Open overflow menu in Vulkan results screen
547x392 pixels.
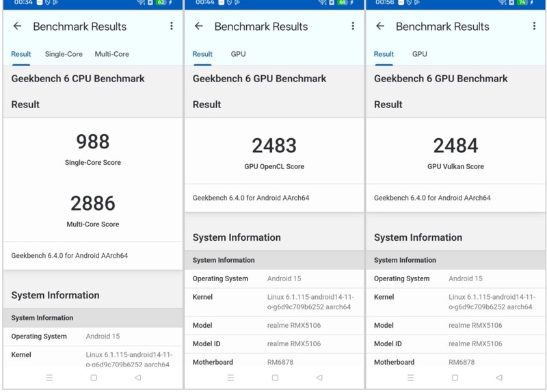point(534,26)
